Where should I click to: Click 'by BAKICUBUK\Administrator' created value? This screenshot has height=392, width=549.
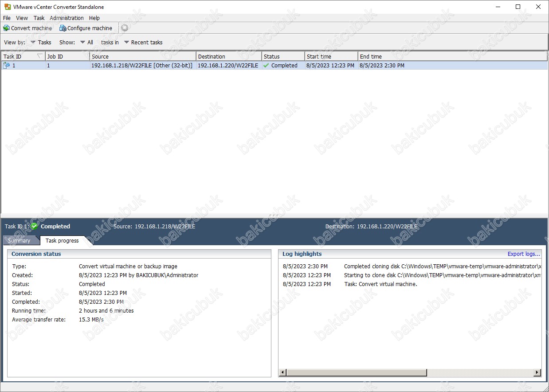[164, 275]
